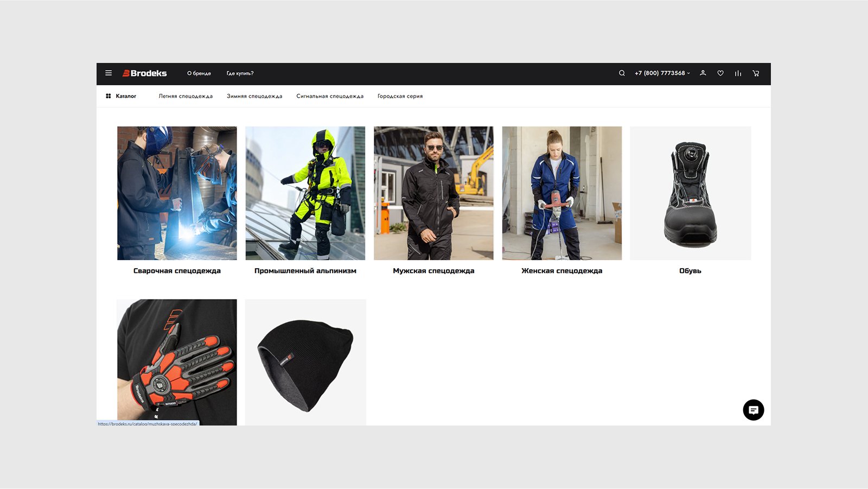Open Сварочная спецодежда category link

[x=177, y=271]
